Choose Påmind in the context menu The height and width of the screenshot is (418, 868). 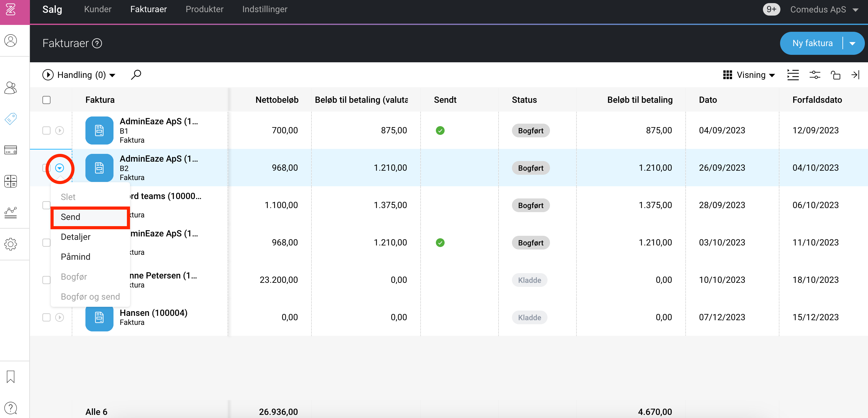pos(90,257)
